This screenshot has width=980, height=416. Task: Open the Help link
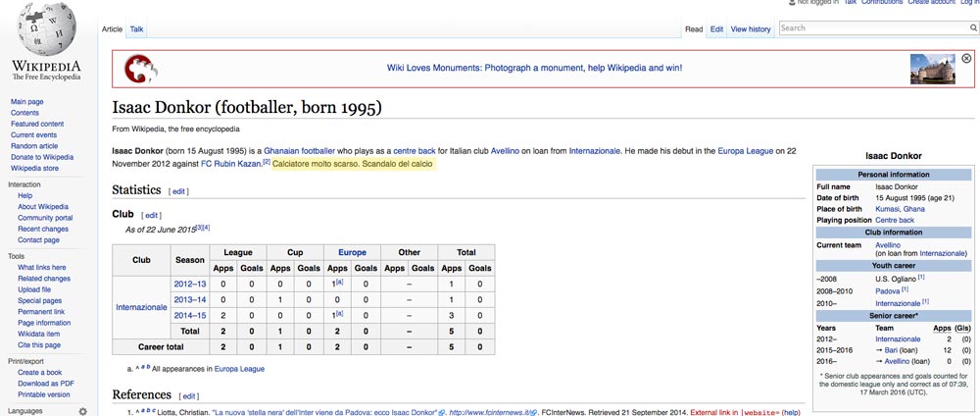point(25,196)
